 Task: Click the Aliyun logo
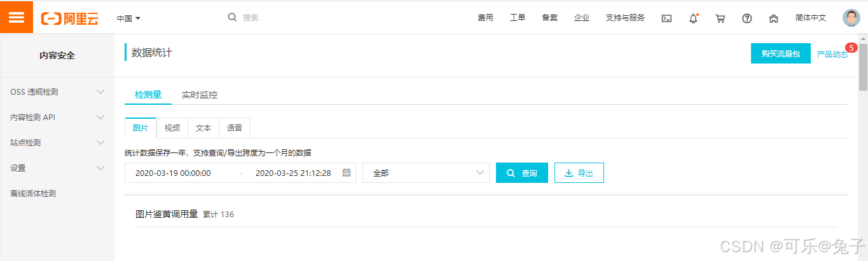pos(70,18)
